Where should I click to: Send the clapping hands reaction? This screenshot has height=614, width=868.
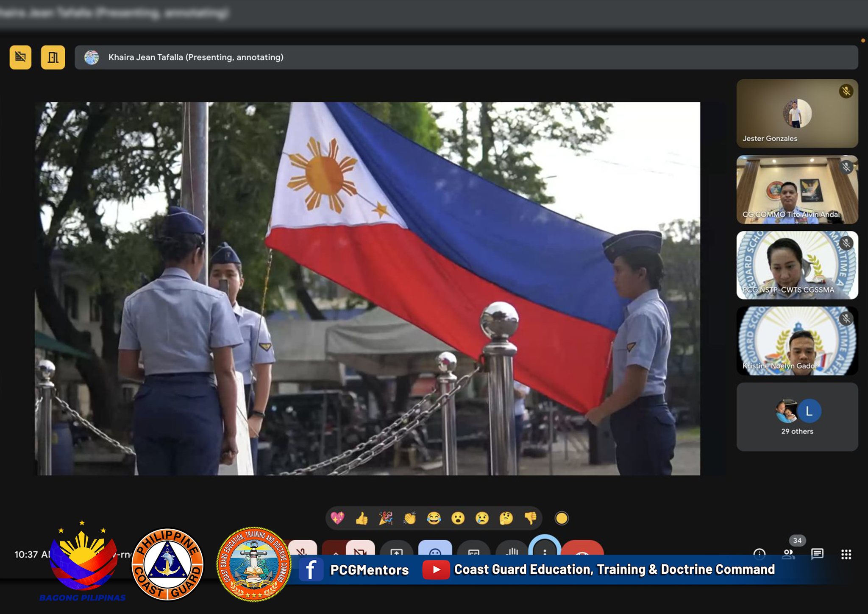coord(410,518)
